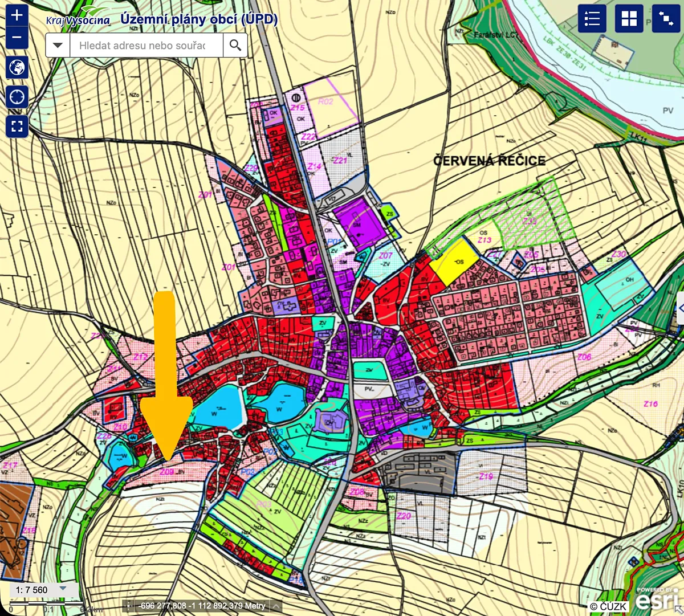This screenshot has height=616, width=684.
Task: Click the ČERVENÁ ŘEČICE map label
Action: click(x=489, y=161)
